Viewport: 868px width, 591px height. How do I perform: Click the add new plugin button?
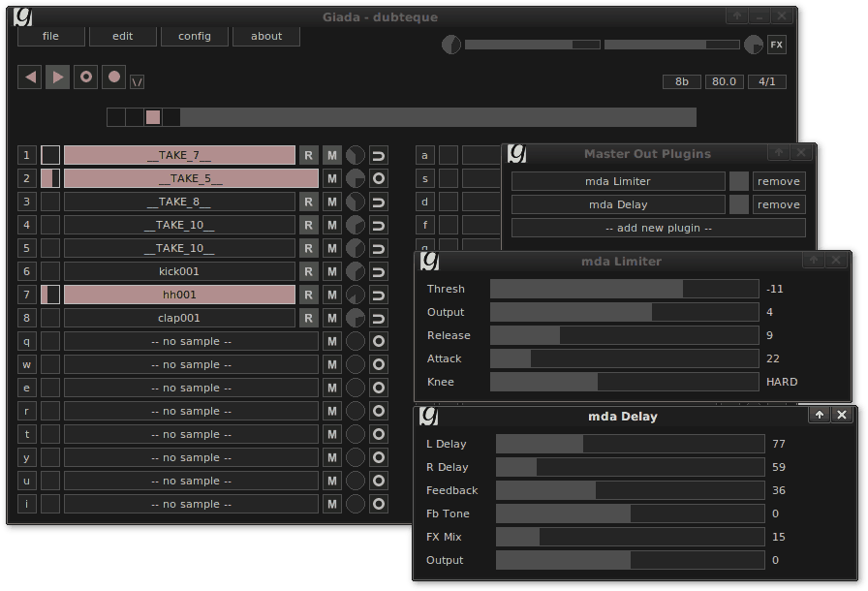click(659, 228)
